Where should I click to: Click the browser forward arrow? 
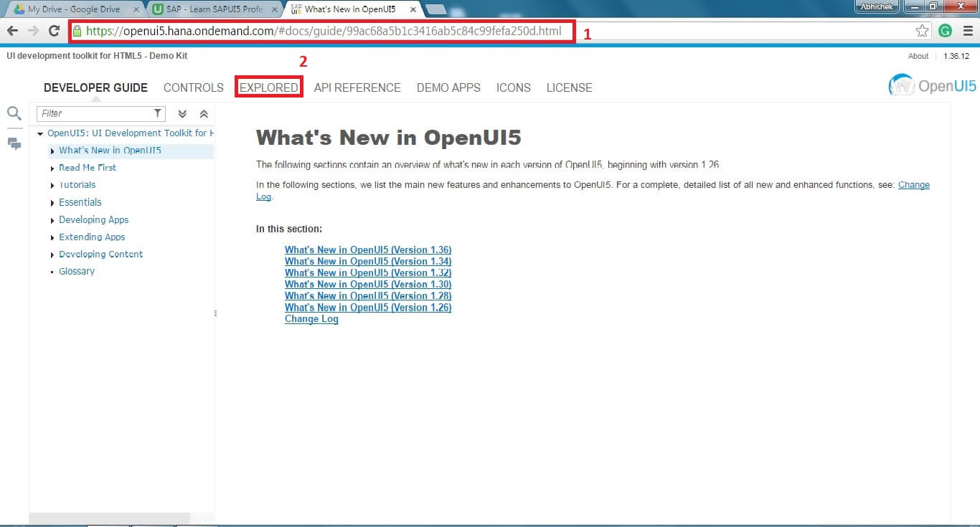33,31
